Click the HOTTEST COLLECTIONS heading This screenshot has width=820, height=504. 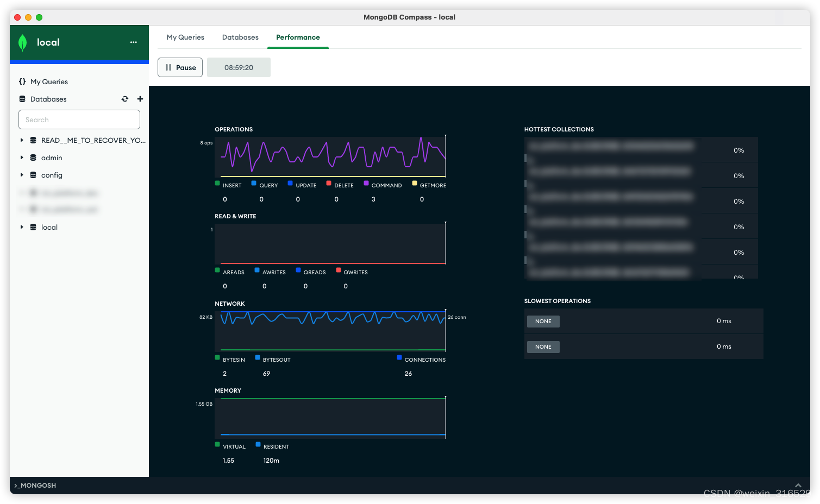tap(559, 129)
